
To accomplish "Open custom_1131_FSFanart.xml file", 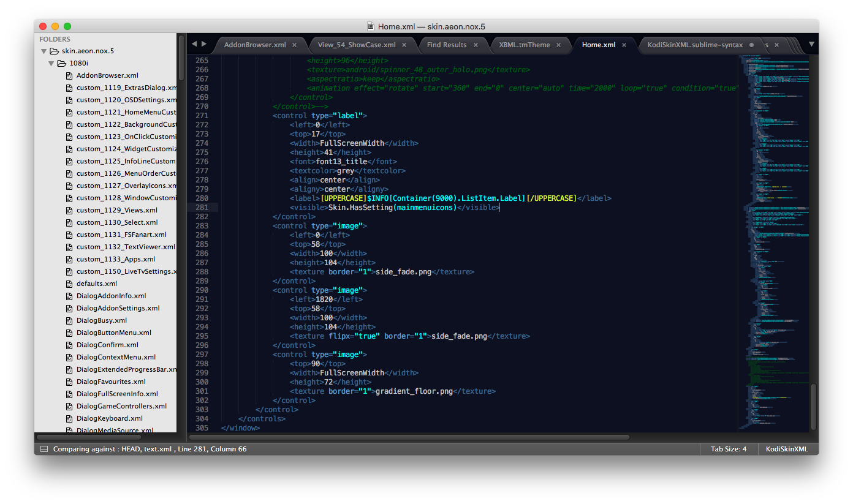I will [121, 235].
